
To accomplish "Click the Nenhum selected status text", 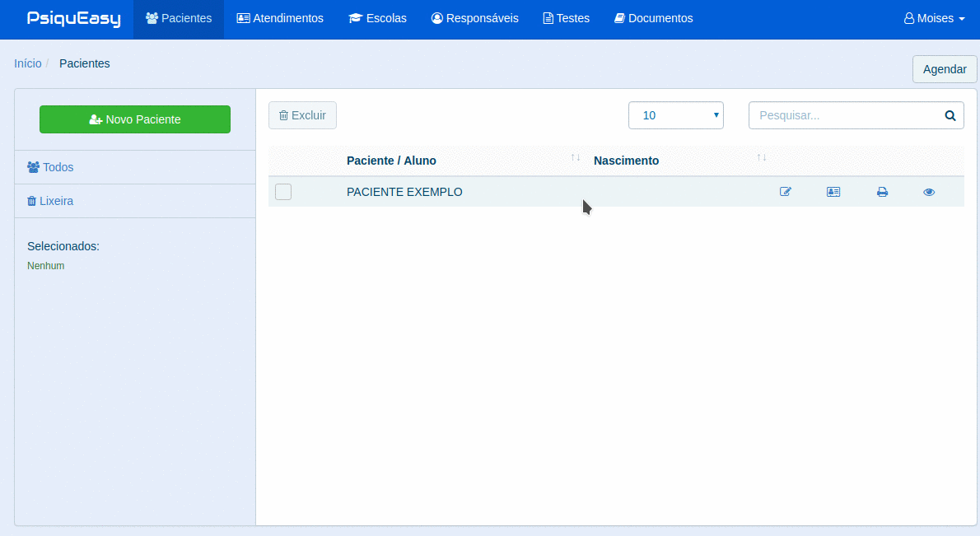I will (x=45, y=265).
